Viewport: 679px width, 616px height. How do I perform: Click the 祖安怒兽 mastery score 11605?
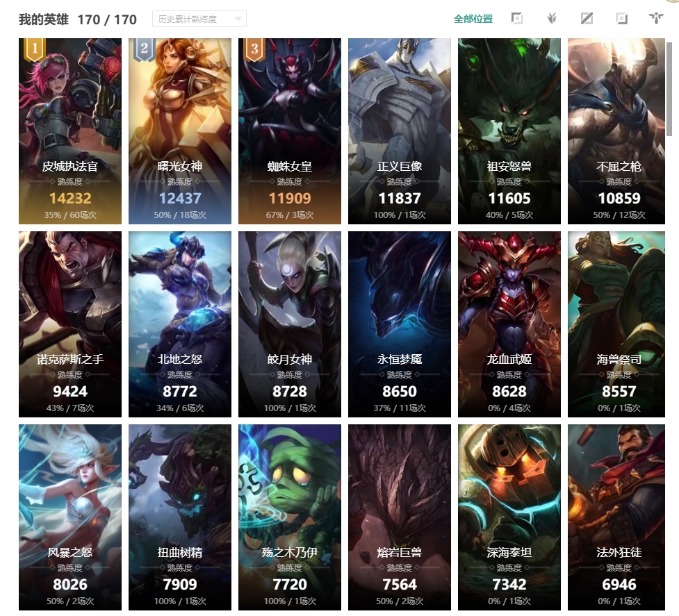point(509,199)
